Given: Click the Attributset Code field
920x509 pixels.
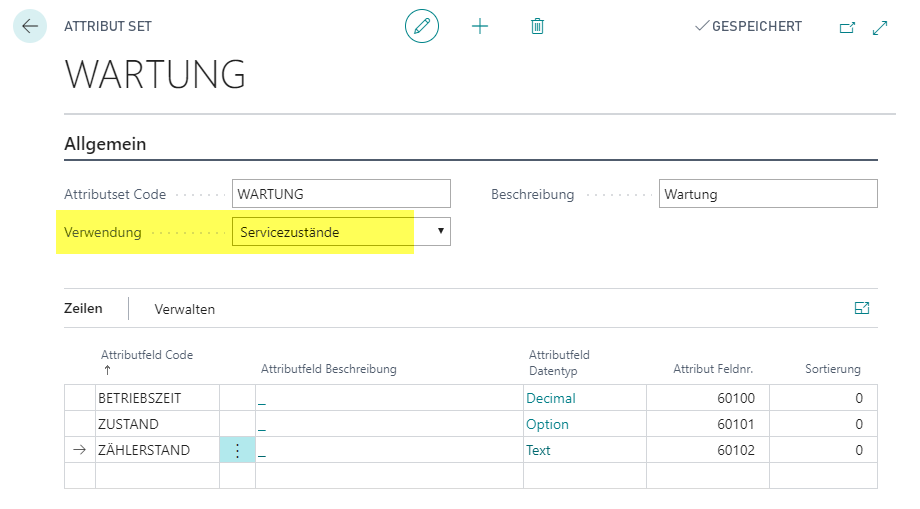Looking at the screenshot, I should 341,194.
